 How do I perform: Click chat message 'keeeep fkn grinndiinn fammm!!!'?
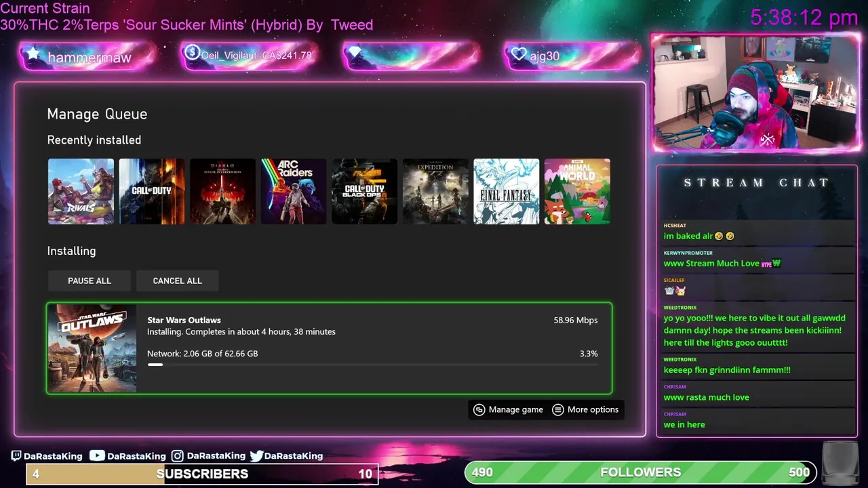(727, 370)
